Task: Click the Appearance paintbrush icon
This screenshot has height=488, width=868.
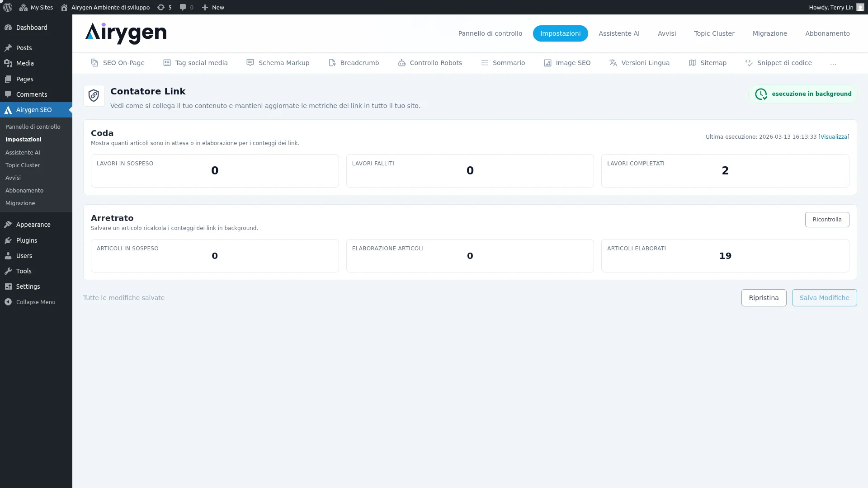Action: [x=8, y=225]
